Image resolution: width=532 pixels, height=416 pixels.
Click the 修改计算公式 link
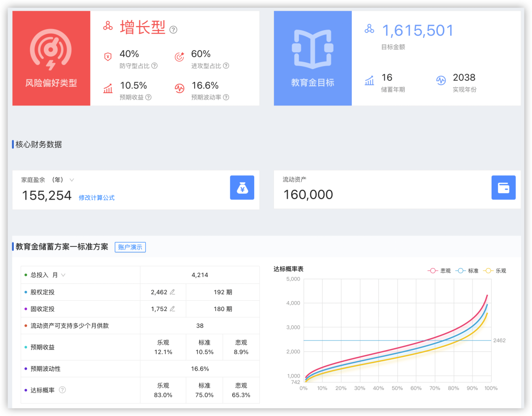(x=97, y=198)
